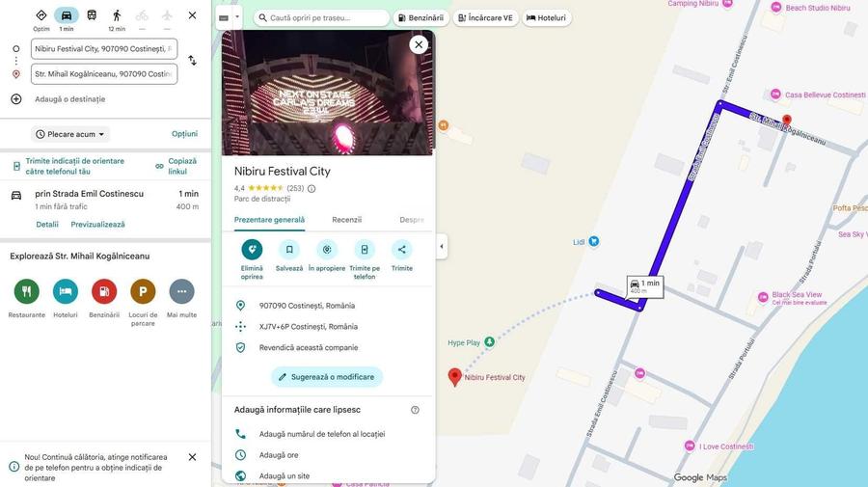Click Previzualizează route preview
Viewport: 868px width, 487px height.
pos(97,224)
